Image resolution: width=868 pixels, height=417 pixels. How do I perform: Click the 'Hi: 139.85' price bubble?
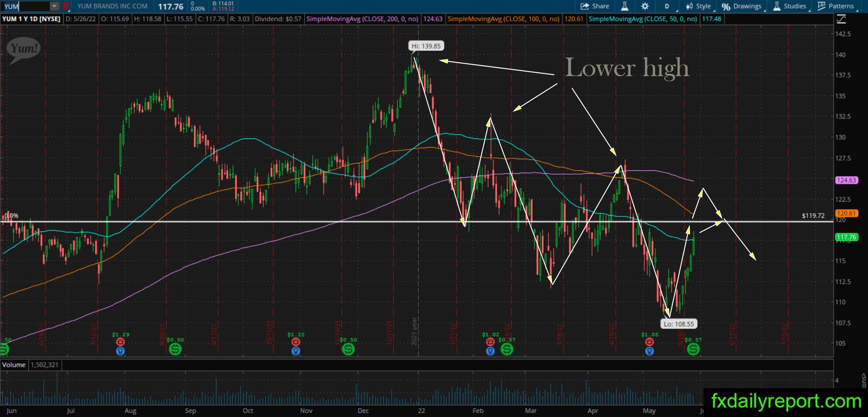click(x=426, y=46)
